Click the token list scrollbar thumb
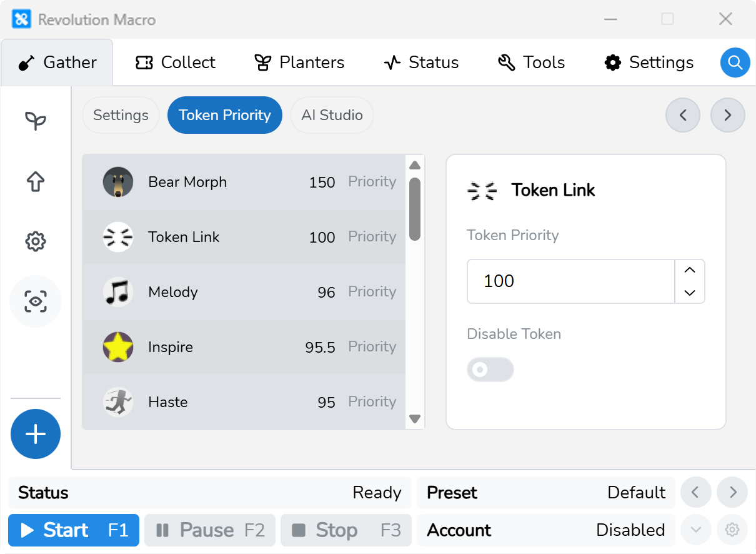 415,209
